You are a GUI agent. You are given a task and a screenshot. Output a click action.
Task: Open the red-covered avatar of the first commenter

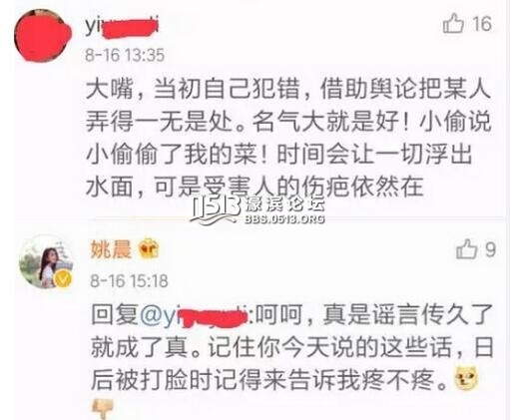click(42, 36)
